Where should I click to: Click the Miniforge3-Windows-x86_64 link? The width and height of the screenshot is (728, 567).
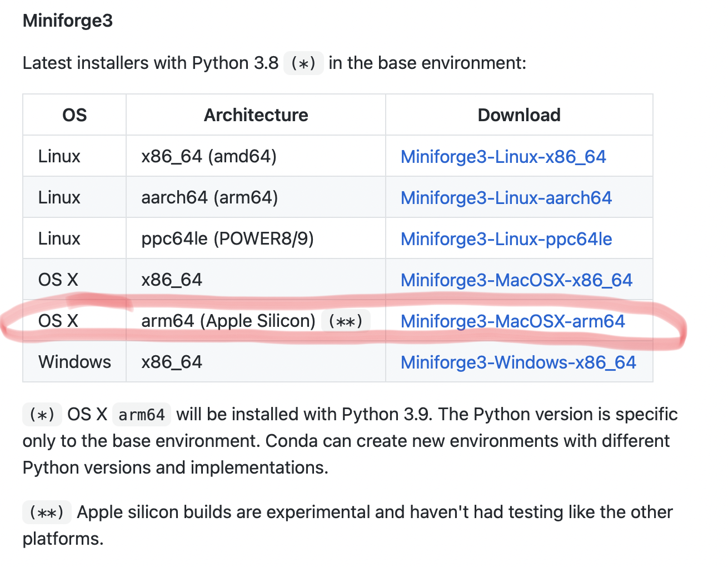(518, 362)
